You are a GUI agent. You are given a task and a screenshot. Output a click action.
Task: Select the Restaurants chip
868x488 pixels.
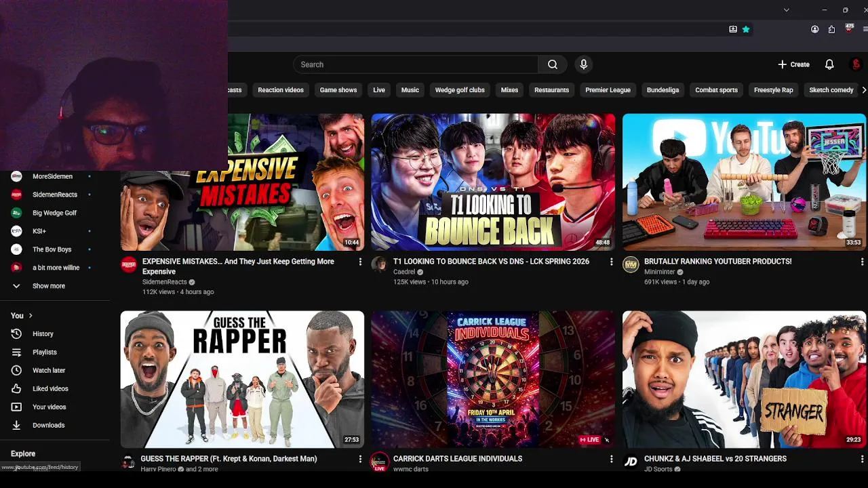pyautogui.click(x=551, y=89)
